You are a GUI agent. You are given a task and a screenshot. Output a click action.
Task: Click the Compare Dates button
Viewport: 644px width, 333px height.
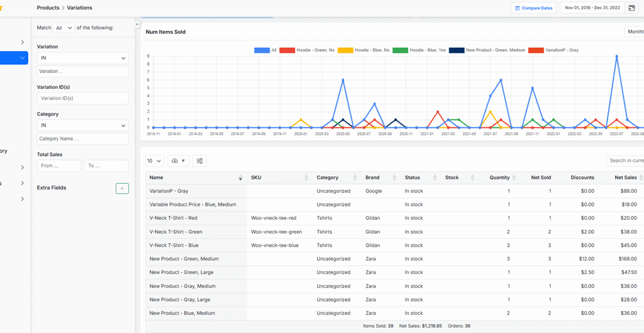[533, 8]
